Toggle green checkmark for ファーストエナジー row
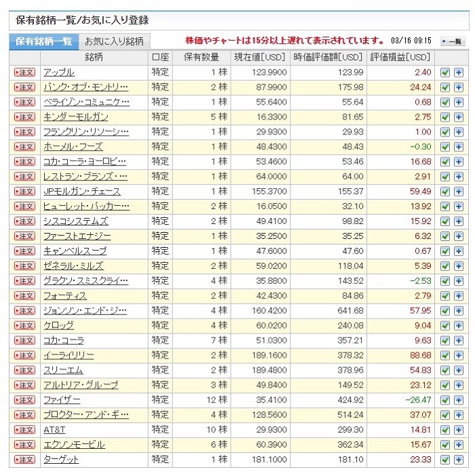The width and height of the screenshot is (475, 476). point(445,236)
